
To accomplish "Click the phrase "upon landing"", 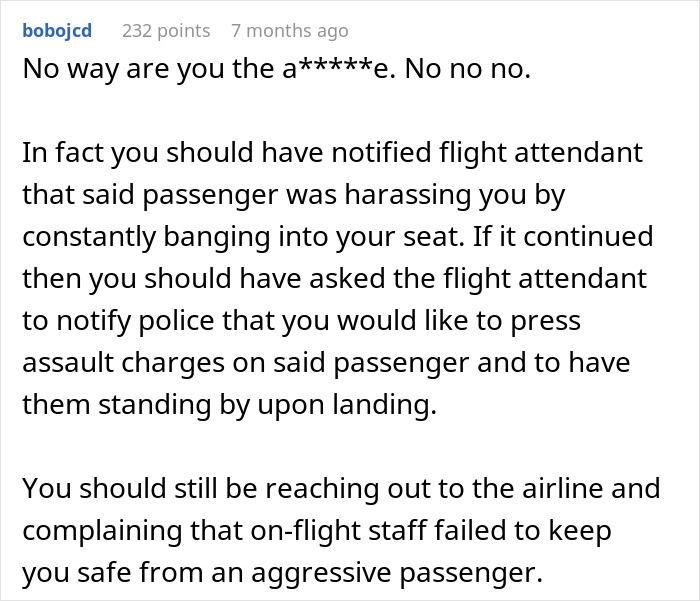I will pos(364,406).
